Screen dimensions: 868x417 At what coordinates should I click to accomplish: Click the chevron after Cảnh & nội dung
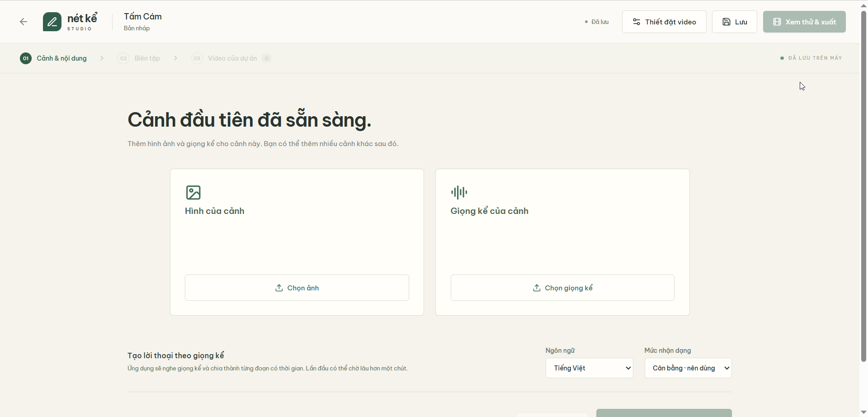point(102,58)
